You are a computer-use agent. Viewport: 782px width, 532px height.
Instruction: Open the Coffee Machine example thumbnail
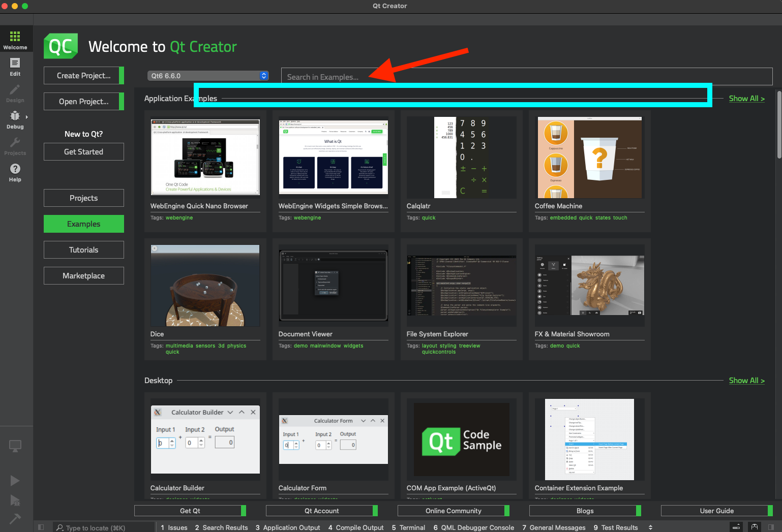[590, 158]
